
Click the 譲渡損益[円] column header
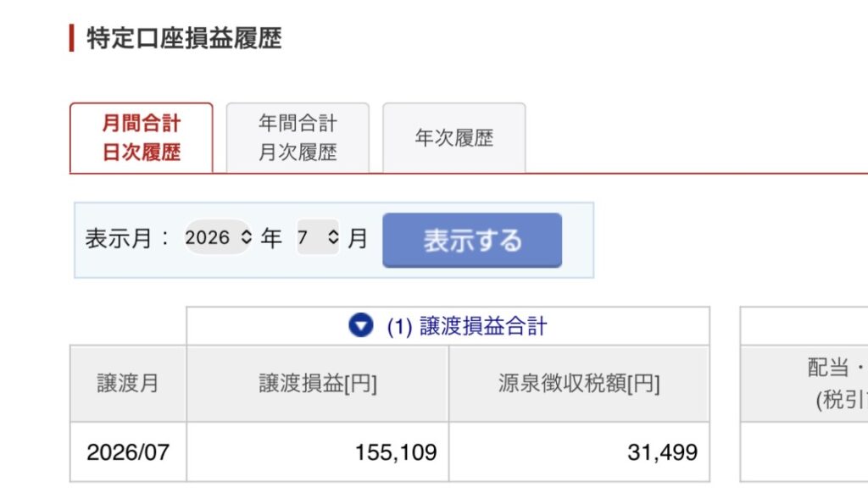(x=318, y=384)
